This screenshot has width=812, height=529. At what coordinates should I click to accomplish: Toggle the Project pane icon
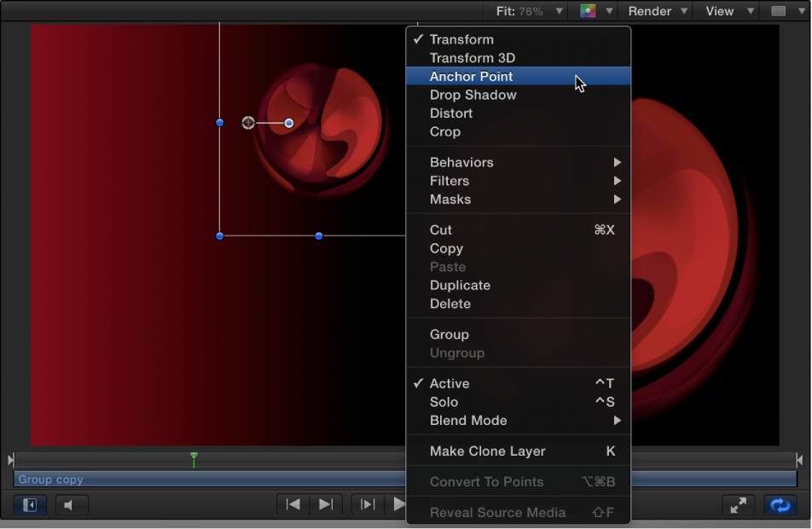(x=29, y=504)
